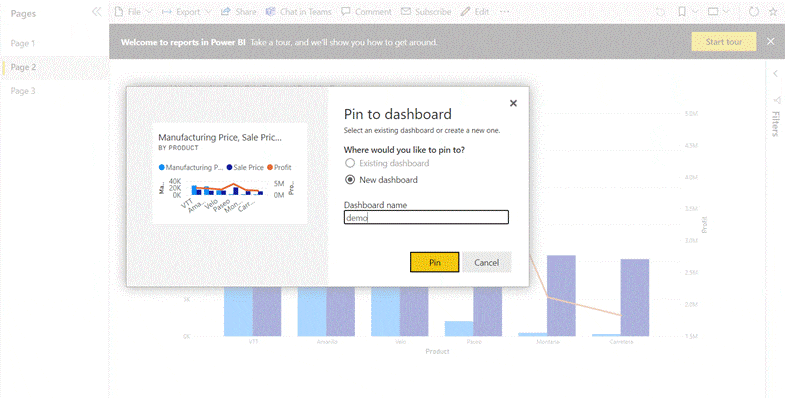Refresh the report visuals
Screen dimensions: 785x398
pos(753,12)
